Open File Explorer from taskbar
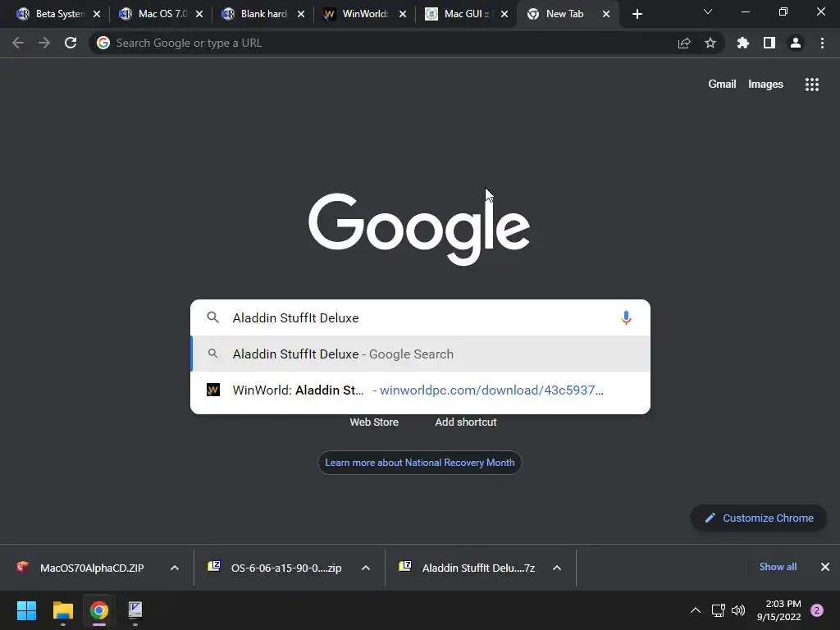Image resolution: width=840 pixels, height=630 pixels. coord(62,610)
